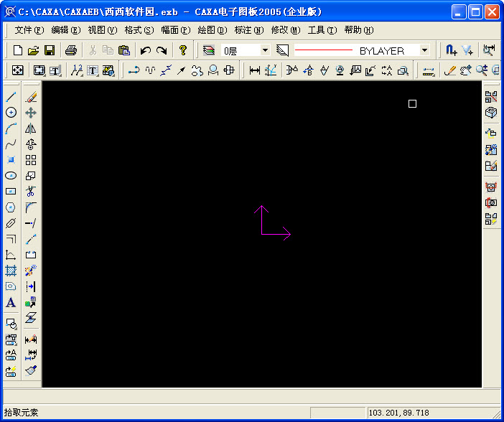Select the Hatch pattern tool

coord(11,271)
